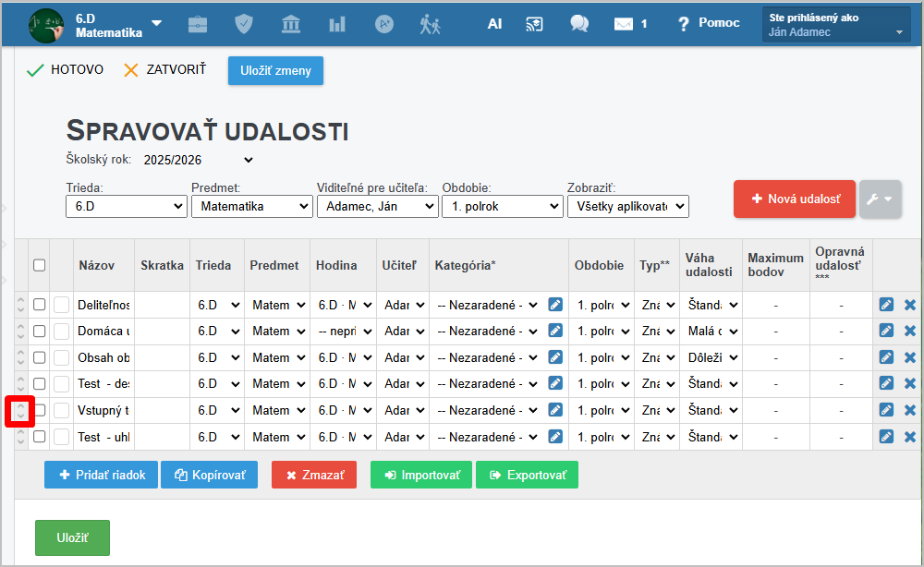Screen dimensions: 924x567
Task: Open the shield icon in top navigation
Action: coord(244,24)
